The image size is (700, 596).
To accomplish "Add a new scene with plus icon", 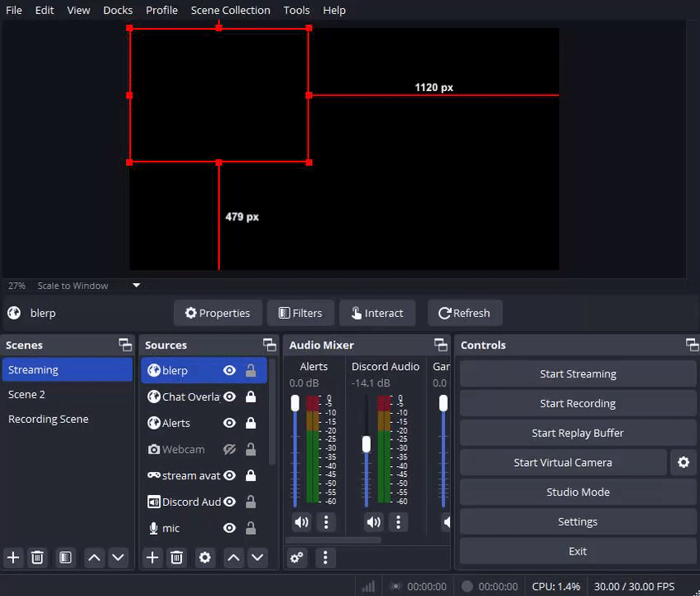I will point(12,557).
